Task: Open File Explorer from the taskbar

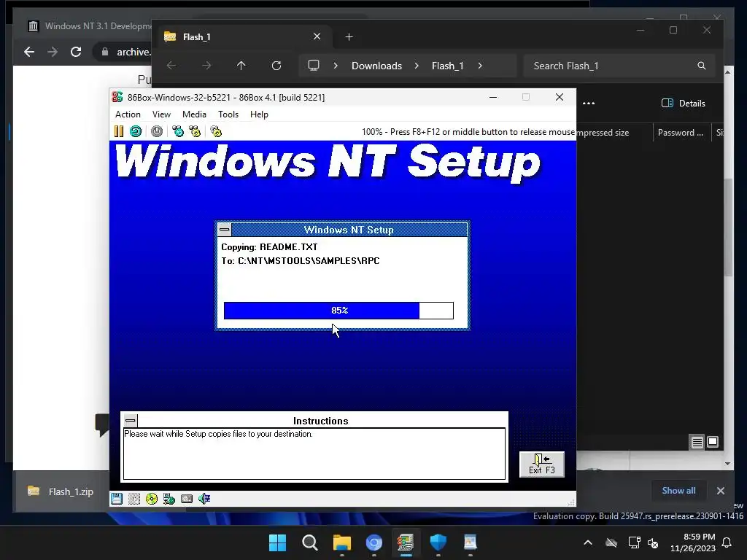Action: tap(341, 542)
